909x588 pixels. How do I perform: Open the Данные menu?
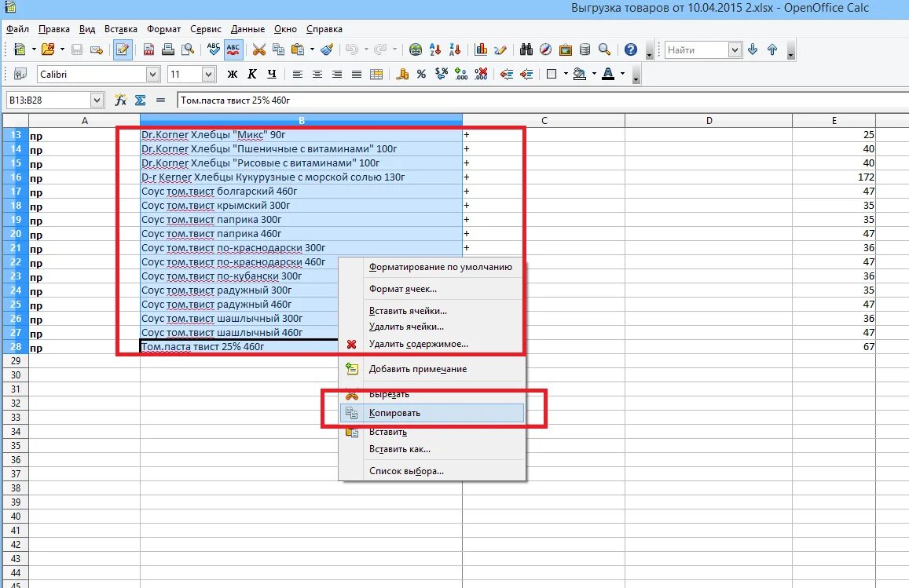click(247, 29)
